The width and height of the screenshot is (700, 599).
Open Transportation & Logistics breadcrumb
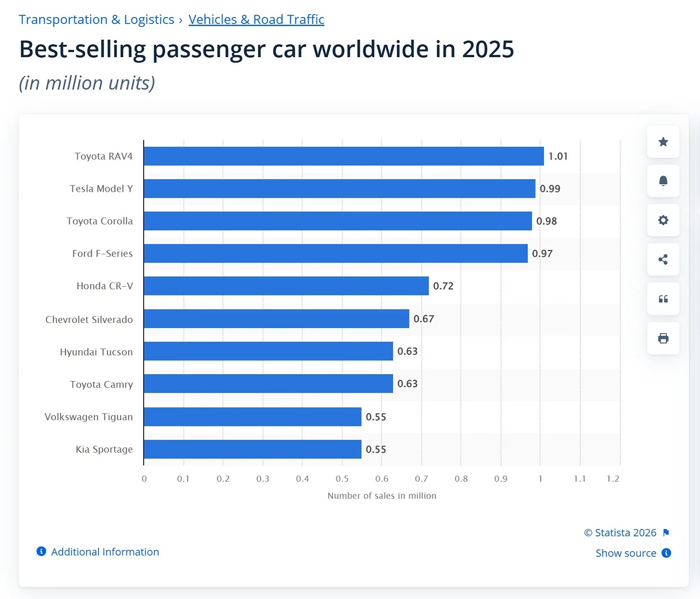[96, 19]
